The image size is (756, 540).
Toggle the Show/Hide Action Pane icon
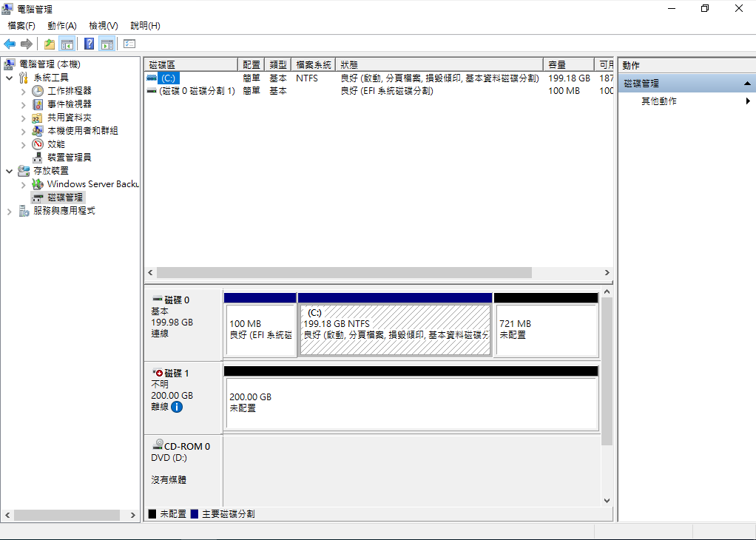(107, 44)
